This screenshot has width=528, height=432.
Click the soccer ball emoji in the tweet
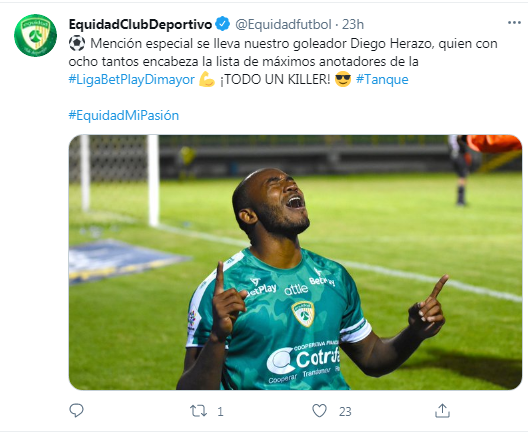[77, 43]
